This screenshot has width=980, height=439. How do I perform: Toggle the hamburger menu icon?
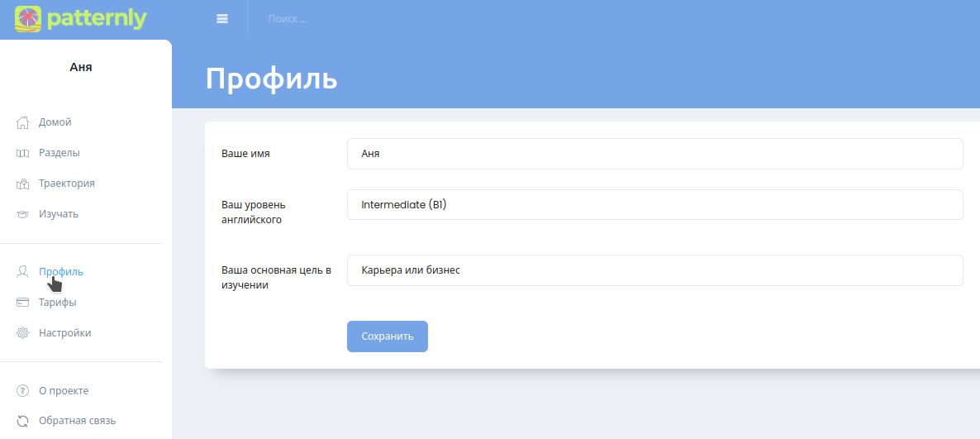click(x=222, y=19)
